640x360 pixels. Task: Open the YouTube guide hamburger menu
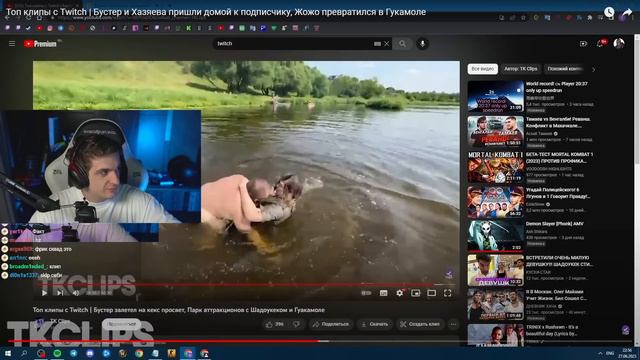(x=12, y=43)
